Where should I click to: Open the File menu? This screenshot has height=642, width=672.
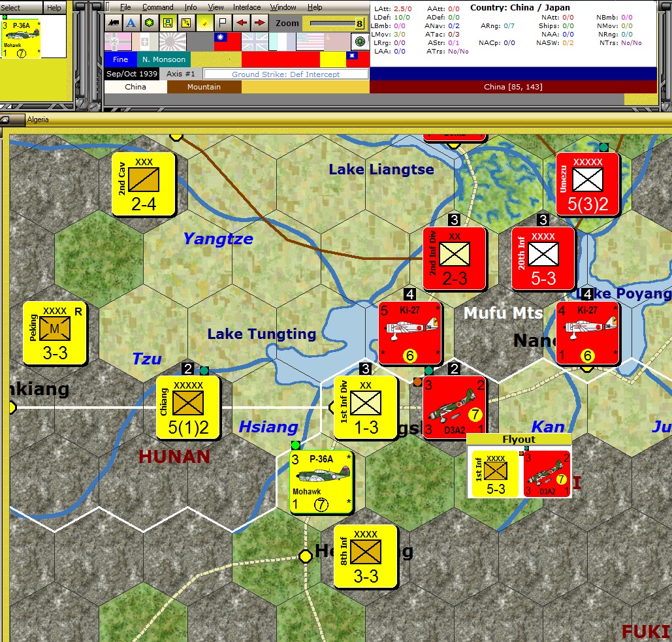[x=125, y=7]
